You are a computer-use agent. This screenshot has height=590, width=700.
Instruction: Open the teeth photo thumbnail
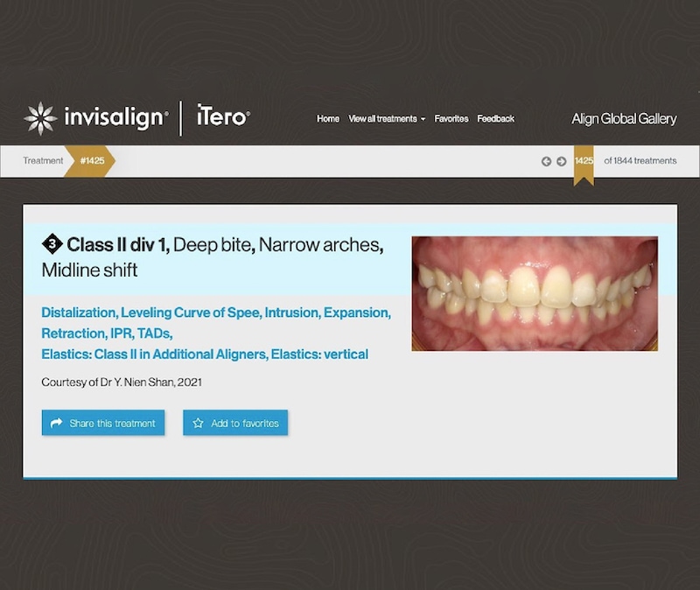coord(535,293)
